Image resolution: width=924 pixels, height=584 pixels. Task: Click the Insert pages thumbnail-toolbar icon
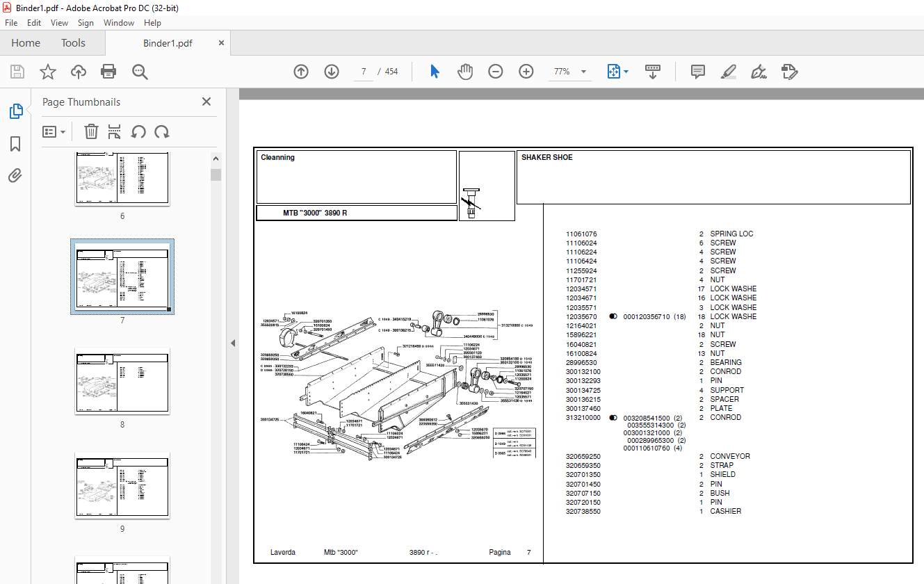tap(115, 131)
